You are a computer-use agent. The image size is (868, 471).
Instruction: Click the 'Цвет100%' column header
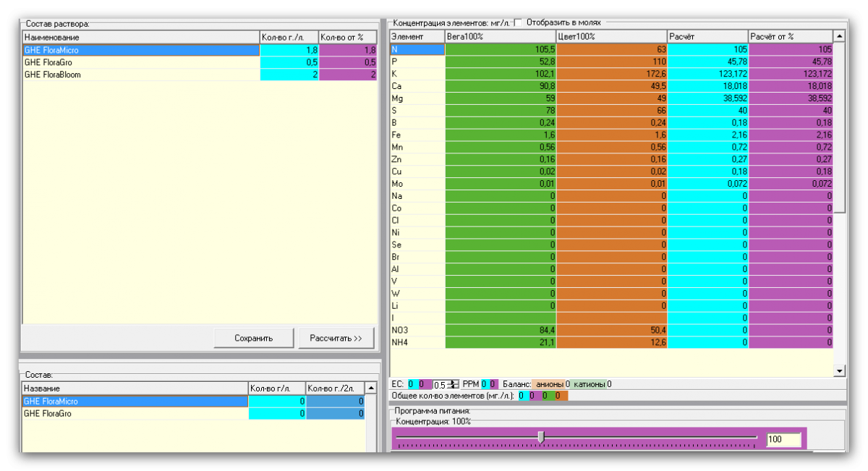(x=612, y=36)
